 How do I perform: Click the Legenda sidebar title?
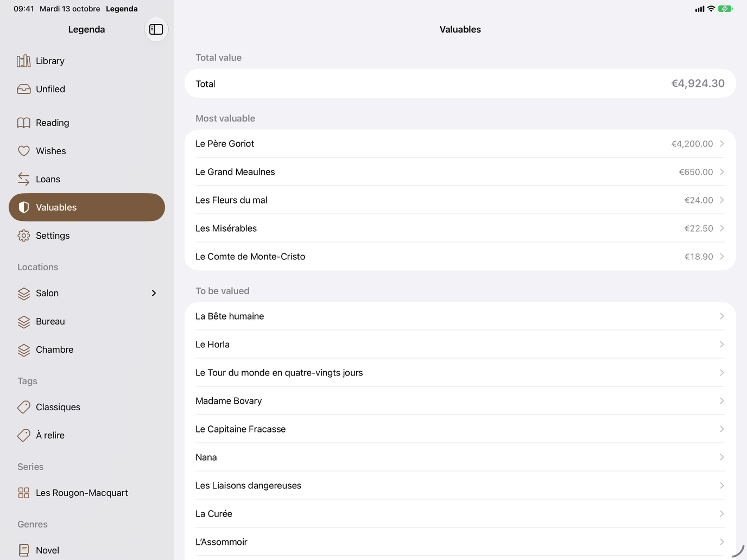click(x=87, y=29)
